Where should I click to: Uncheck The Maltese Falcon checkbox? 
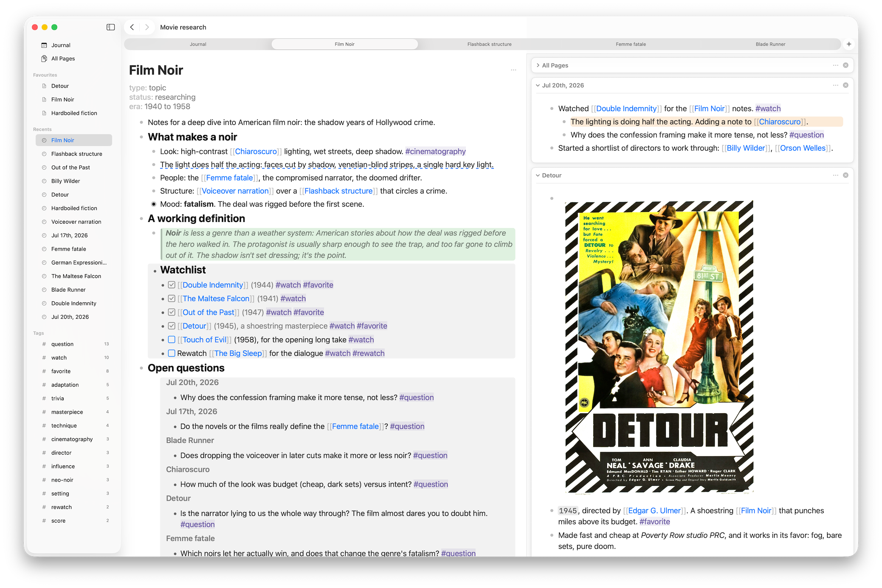click(x=172, y=298)
